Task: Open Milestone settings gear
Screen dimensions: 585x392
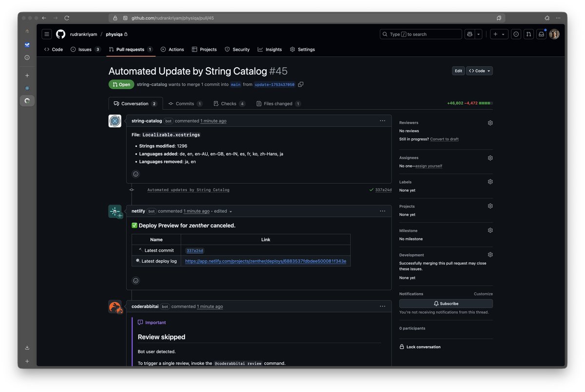Action: point(490,230)
